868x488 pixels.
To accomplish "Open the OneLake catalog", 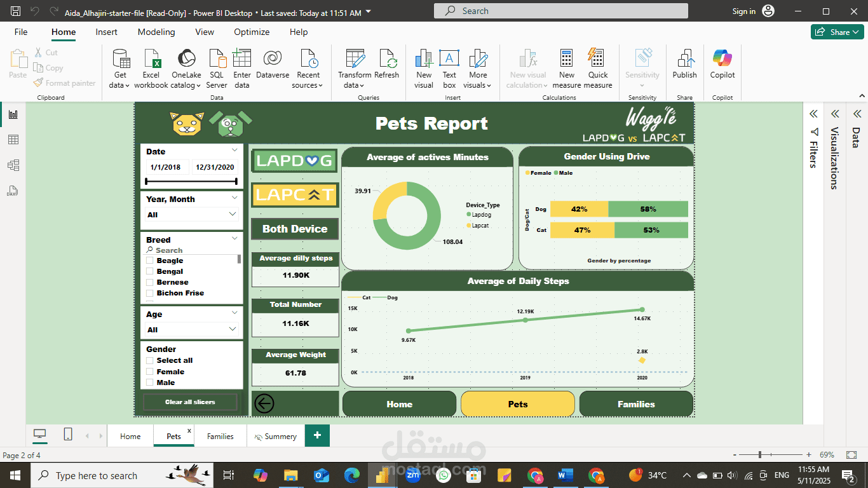I will point(186,69).
